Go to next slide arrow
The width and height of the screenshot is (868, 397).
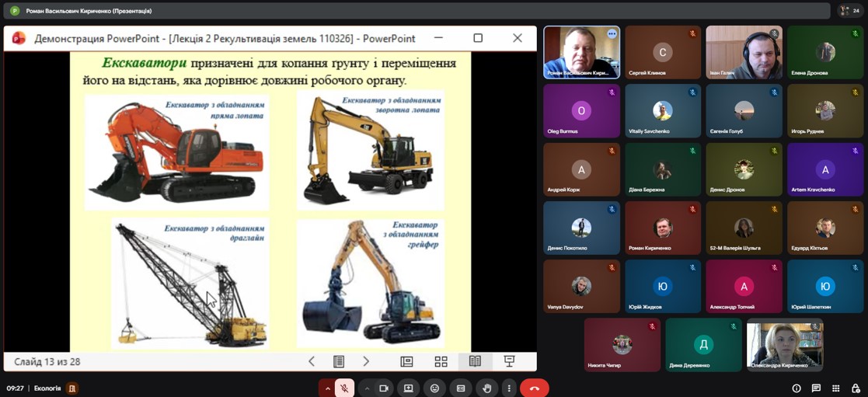pyautogui.click(x=366, y=361)
